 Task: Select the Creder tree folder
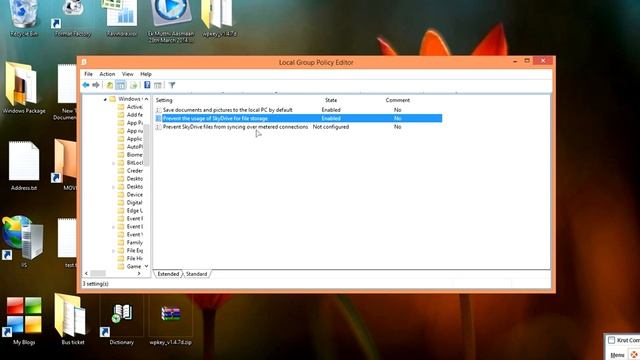click(x=130, y=171)
